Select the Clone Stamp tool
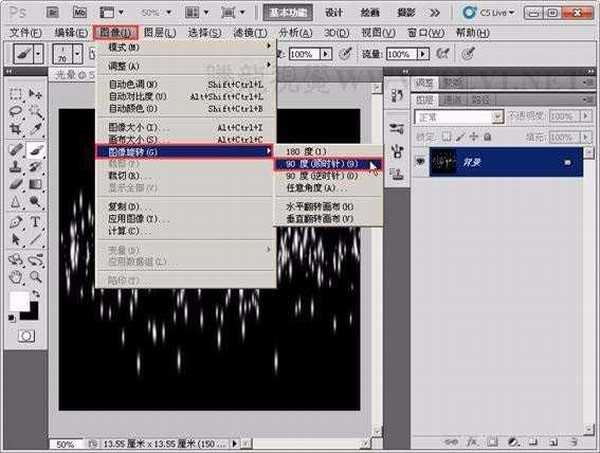The image size is (600, 453). point(15,166)
